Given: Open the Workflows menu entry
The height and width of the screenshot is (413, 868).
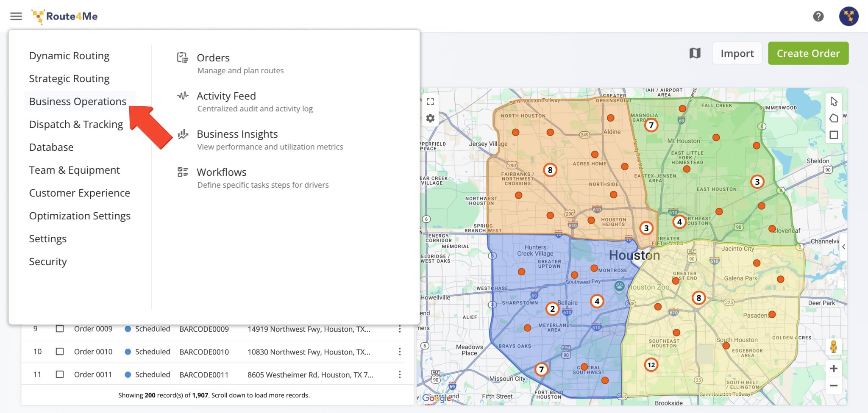Looking at the screenshot, I should point(221,172).
